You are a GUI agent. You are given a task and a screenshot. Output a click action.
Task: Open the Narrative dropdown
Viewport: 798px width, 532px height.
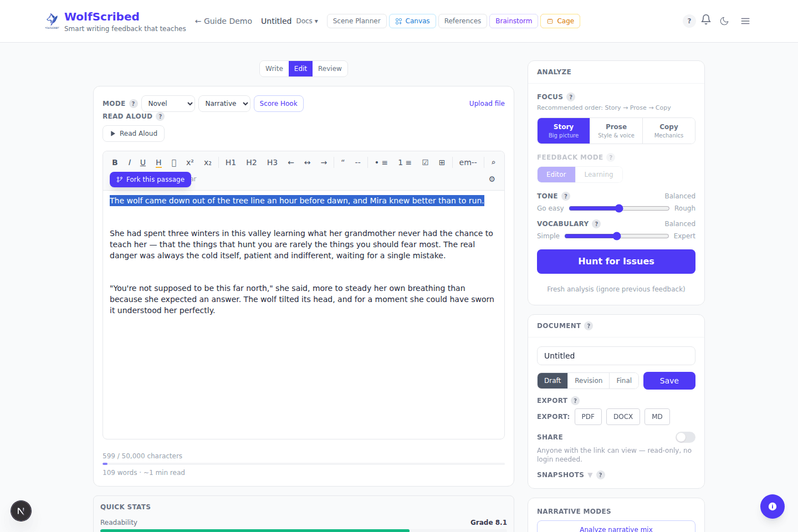click(224, 104)
